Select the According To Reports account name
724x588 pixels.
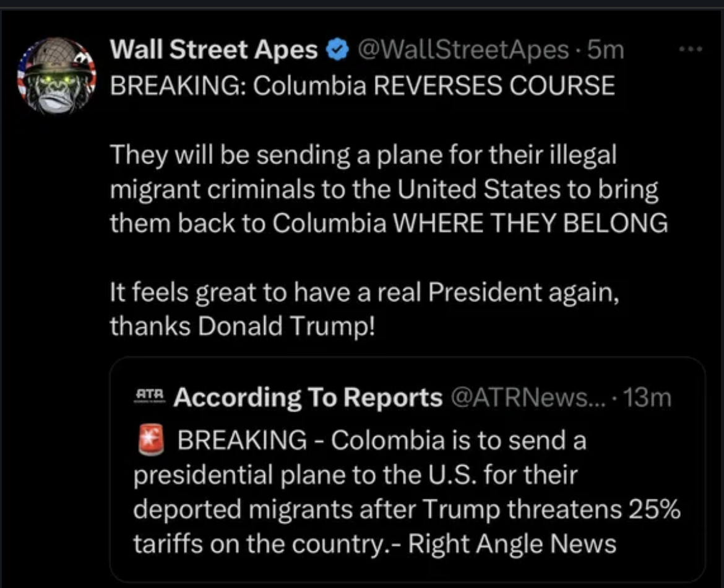point(308,398)
